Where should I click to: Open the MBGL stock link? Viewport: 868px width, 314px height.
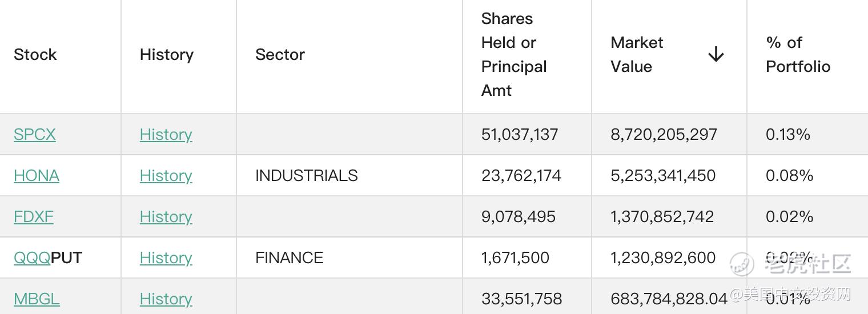(x=37, y=299)
